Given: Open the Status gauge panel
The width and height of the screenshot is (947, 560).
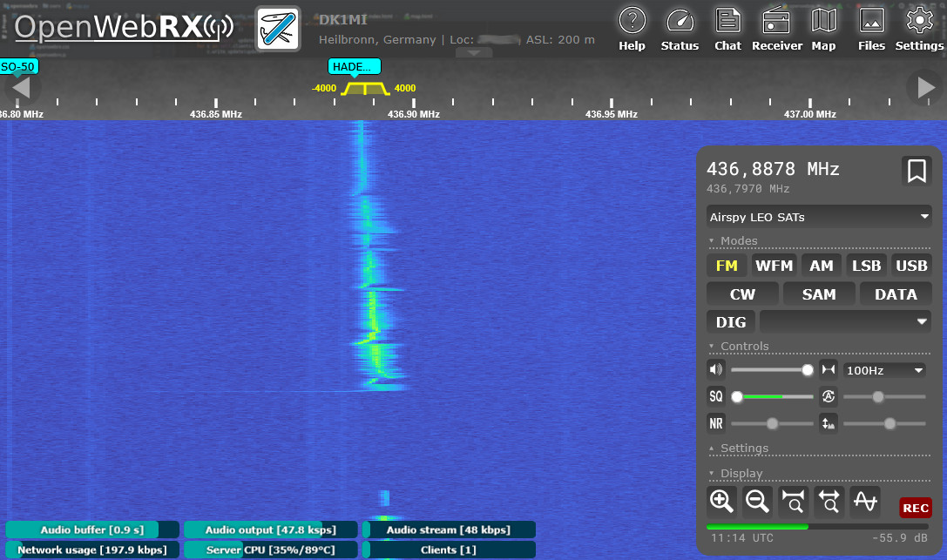Looking at the screenshot, I should 680,29.
